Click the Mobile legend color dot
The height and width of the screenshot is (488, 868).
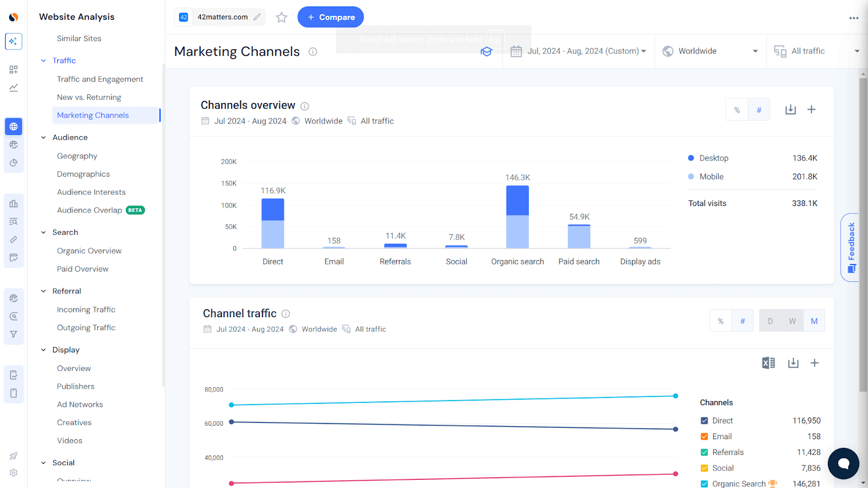(x=691, y=177)
